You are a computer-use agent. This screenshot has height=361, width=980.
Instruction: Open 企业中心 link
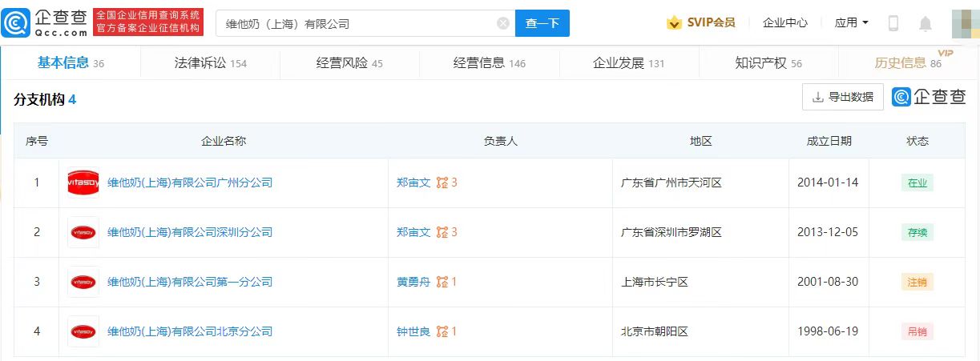click(785, 22)
